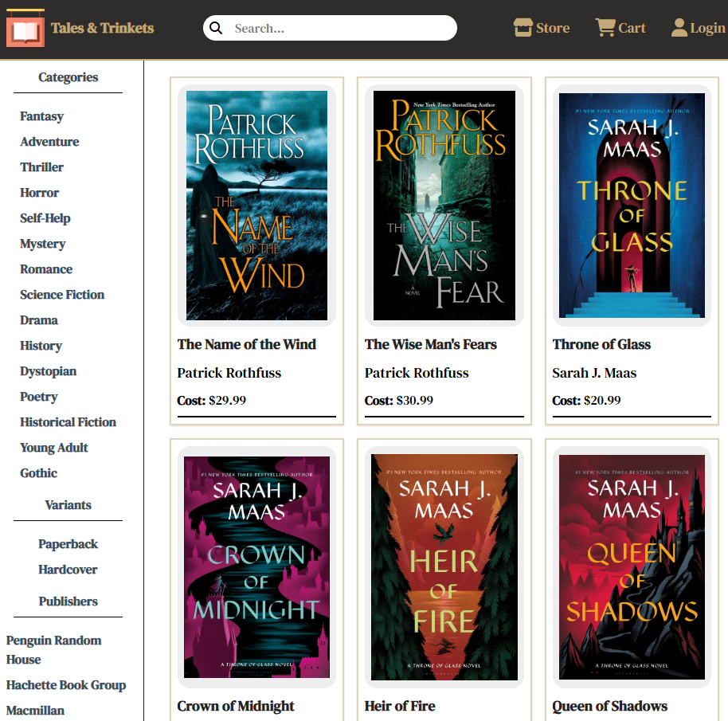Focus the Search input field

click(330, 29)
